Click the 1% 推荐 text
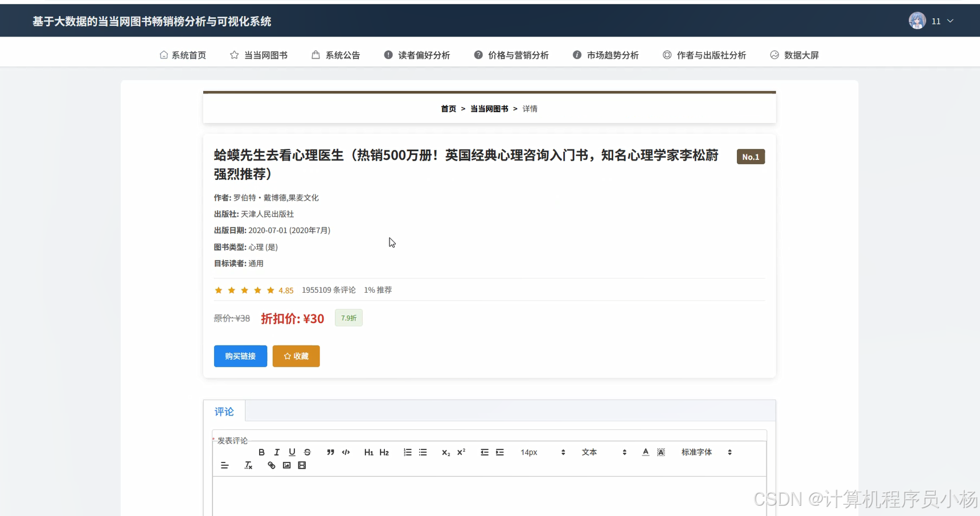Viewport: 980px width, 516px height. [x=378, y=290]
